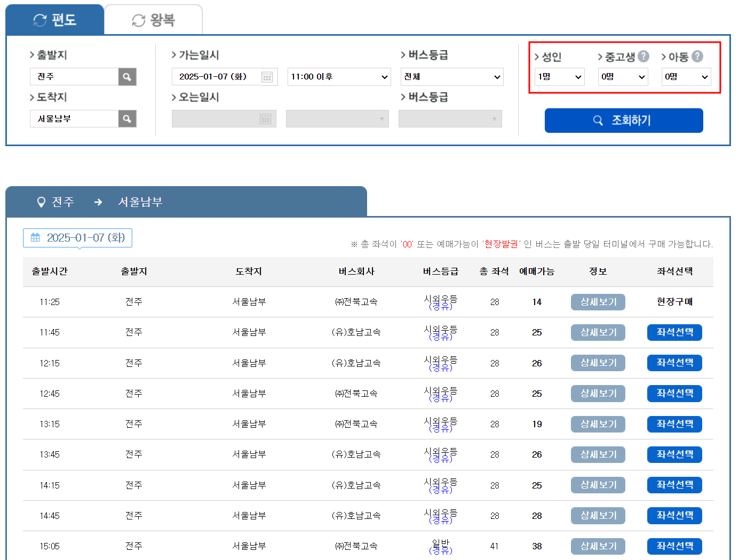The image size is (739, 560).
Task: Click the 버스회사 column header
Action: pos(356,271)
